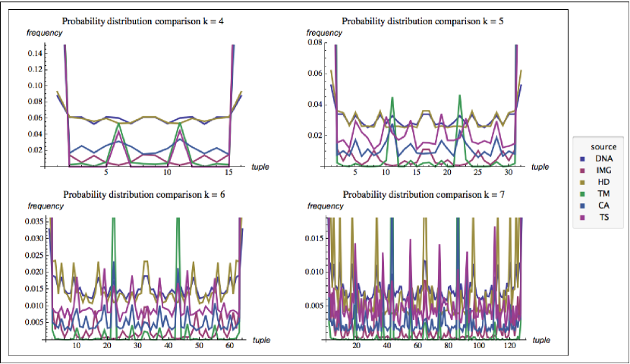The image size is (630, 364).
Task: Select the CA legend label
Action: pyautogui.click(x=604, y=206)
